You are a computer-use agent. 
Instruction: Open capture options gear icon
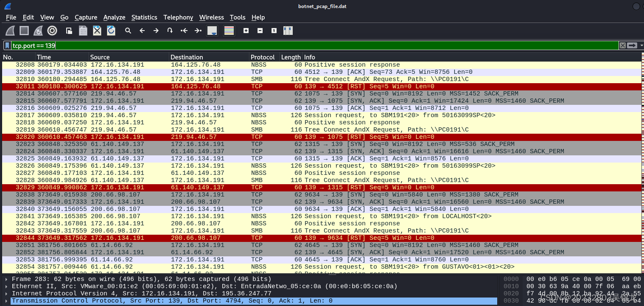(52, 31)
